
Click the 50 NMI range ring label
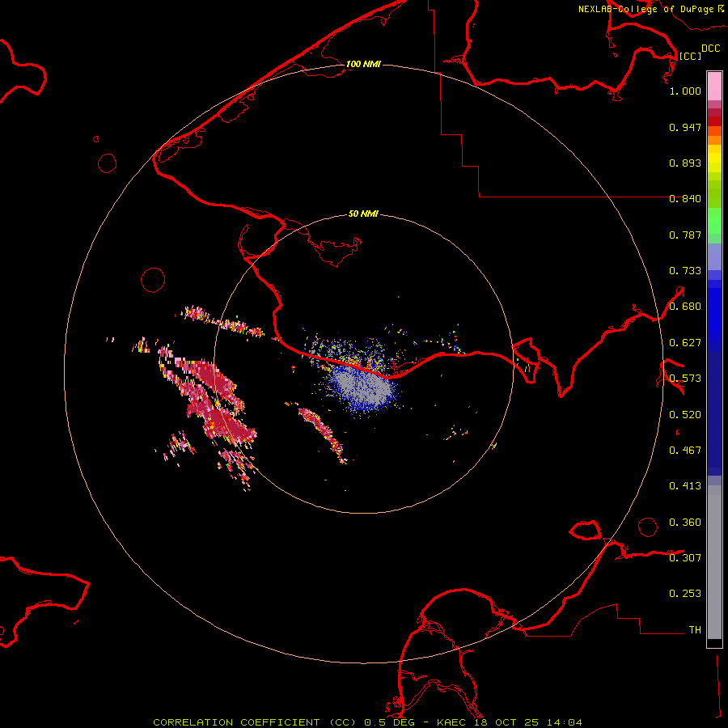click(363, 214)
